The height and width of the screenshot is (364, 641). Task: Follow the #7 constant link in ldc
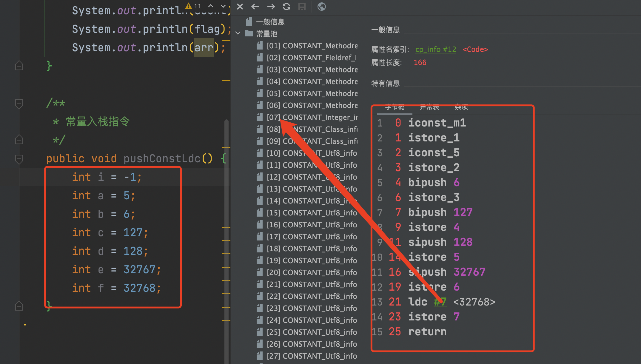pos(440,302)
